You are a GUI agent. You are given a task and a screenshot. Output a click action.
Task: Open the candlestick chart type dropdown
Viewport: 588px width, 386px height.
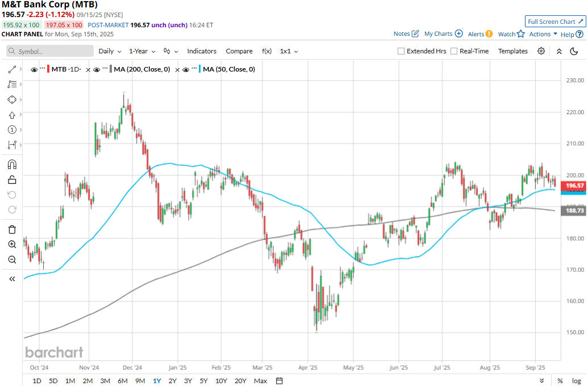pyautogui.click(x=170, y=51)
